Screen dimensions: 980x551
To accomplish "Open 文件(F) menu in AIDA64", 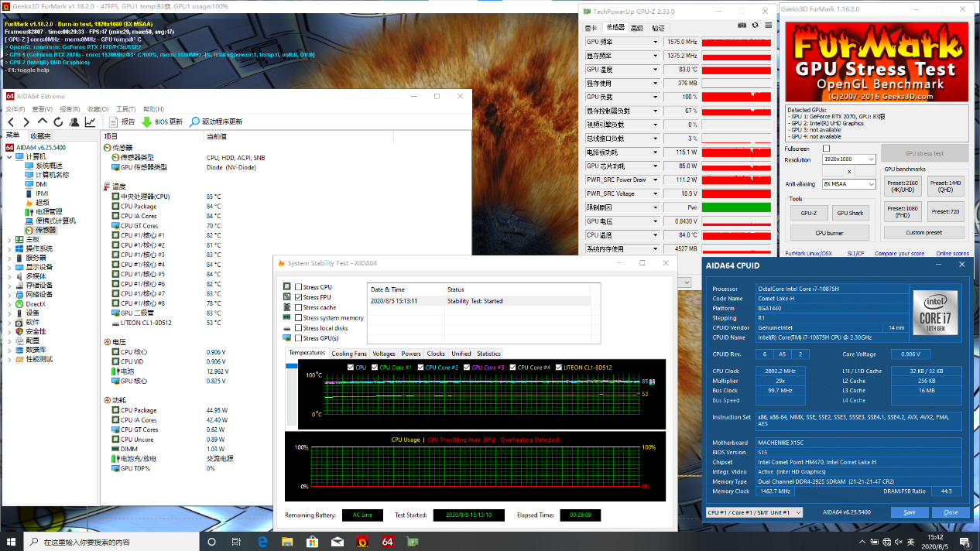I will [x=15, y=109].
